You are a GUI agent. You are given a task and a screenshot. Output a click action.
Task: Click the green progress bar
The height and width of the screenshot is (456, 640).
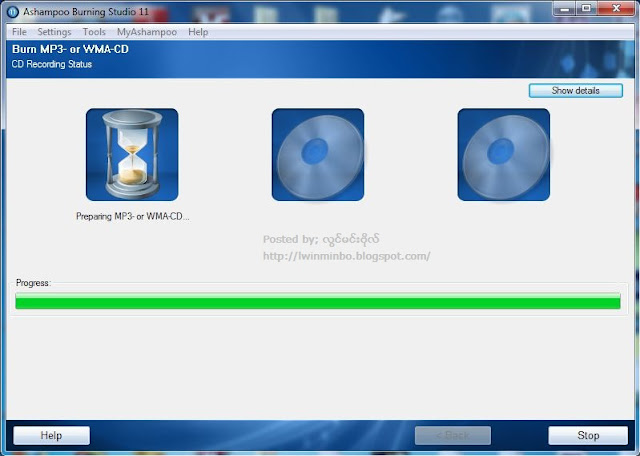(x=318, y=301)
